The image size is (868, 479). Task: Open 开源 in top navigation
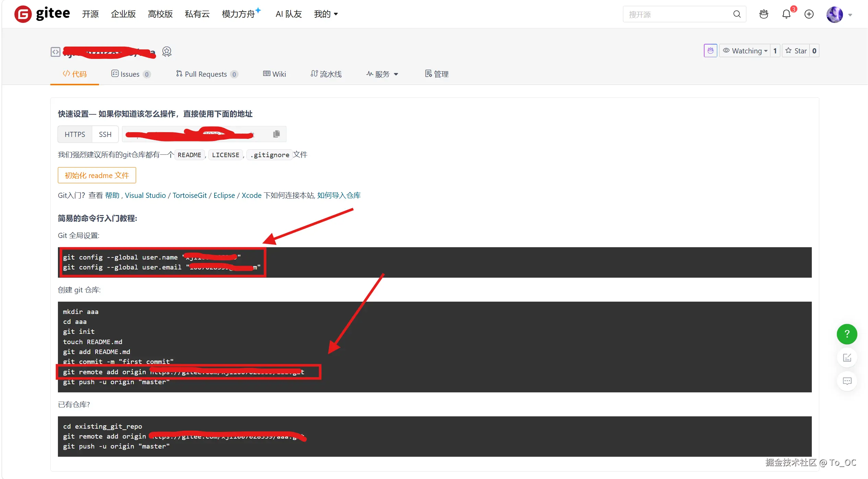(90, 14)
